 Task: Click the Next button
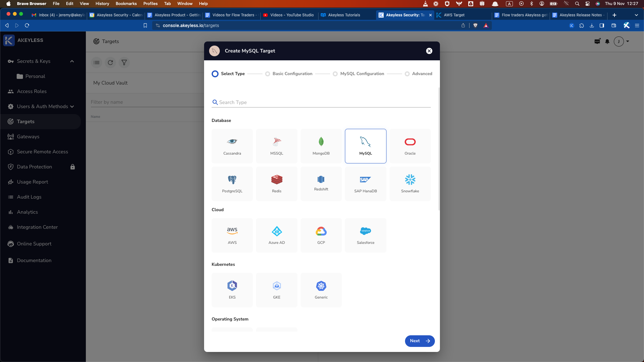point(419,341)
